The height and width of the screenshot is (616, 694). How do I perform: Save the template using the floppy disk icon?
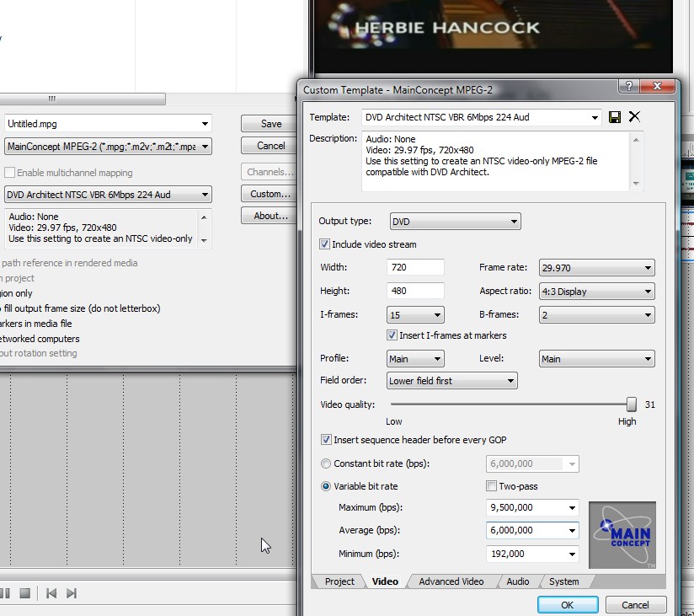coord(614,117)
